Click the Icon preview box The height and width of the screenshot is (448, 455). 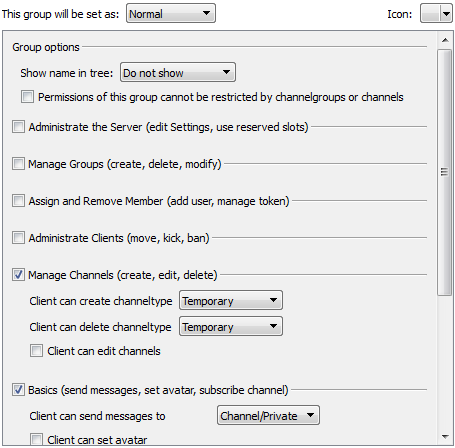point(431,14)
